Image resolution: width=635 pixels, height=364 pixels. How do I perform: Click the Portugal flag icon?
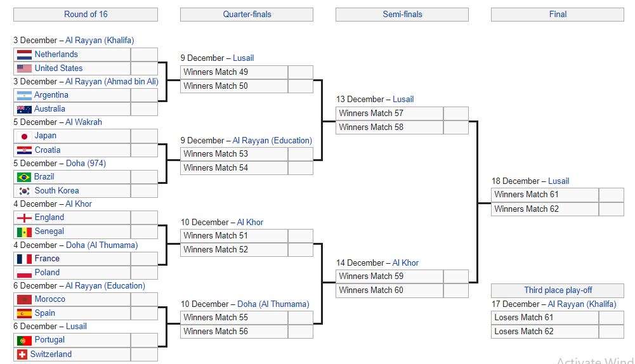(24, 341)
